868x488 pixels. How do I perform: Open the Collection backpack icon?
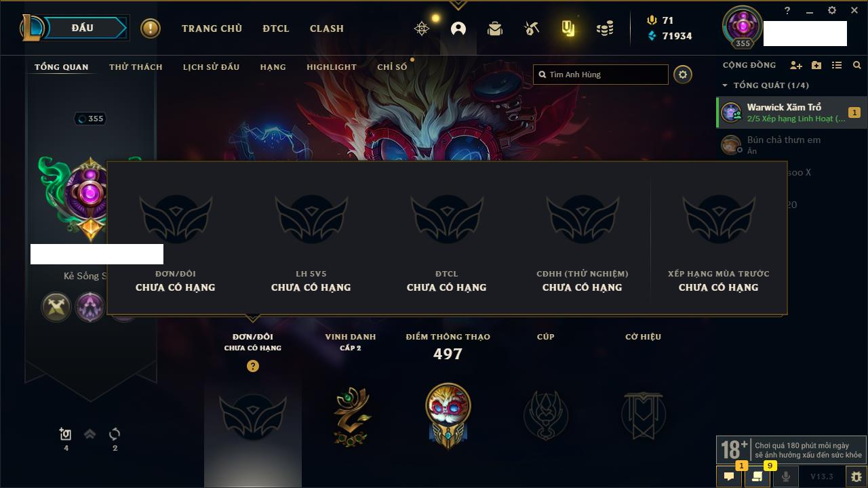pos(495,28)
